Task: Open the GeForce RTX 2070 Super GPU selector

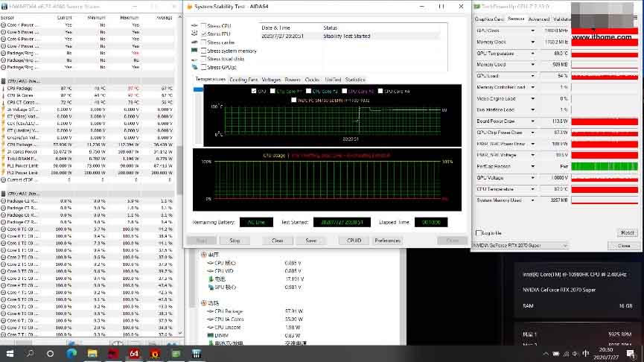Action: [x=520, y=245]
